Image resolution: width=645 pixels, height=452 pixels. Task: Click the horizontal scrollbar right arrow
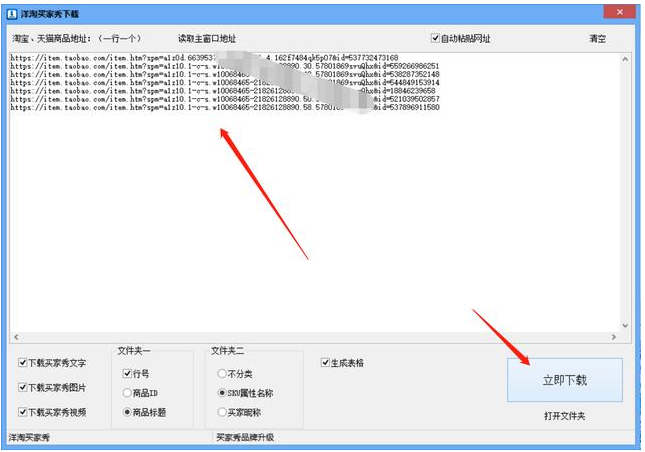coord(614,337)
